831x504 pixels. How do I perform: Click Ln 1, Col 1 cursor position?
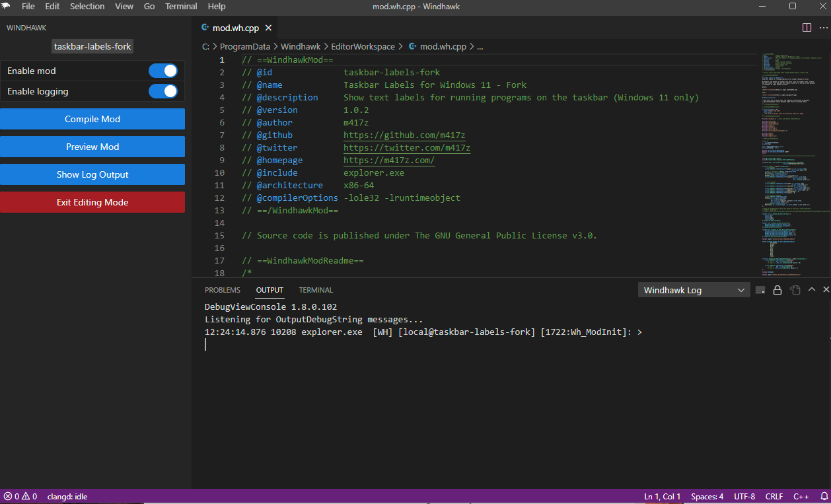663,496
